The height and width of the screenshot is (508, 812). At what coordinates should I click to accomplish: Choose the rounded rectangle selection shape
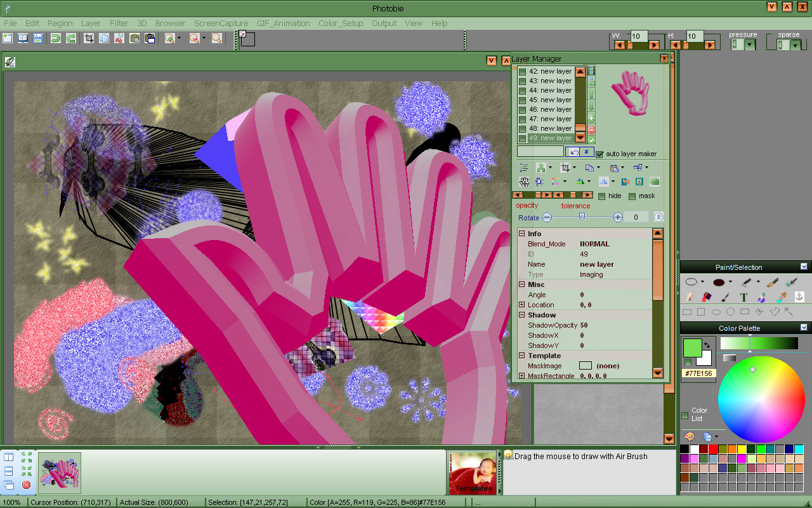745,312
